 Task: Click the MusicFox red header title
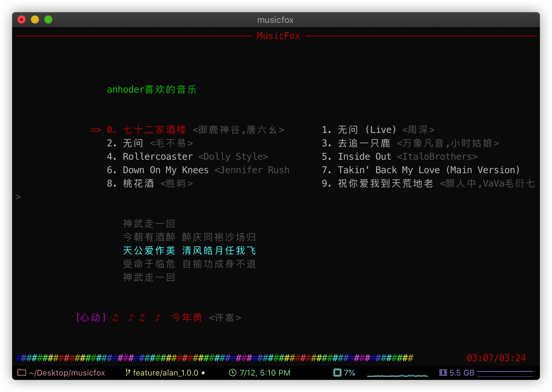278,36
